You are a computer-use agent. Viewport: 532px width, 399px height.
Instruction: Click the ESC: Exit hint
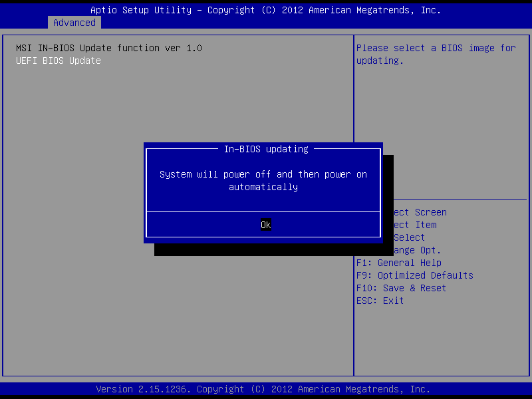tap(380, 301)
